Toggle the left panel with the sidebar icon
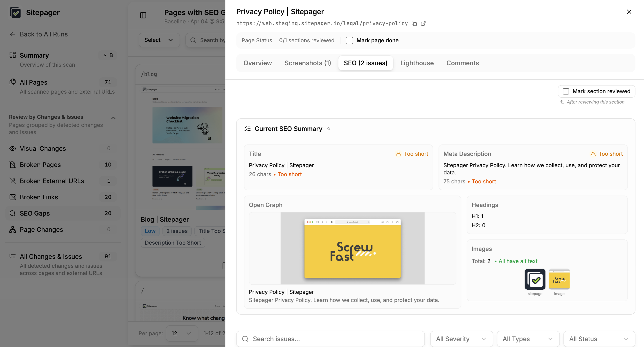The width and height of the screenshot is (644, 347). click(143, 15)
